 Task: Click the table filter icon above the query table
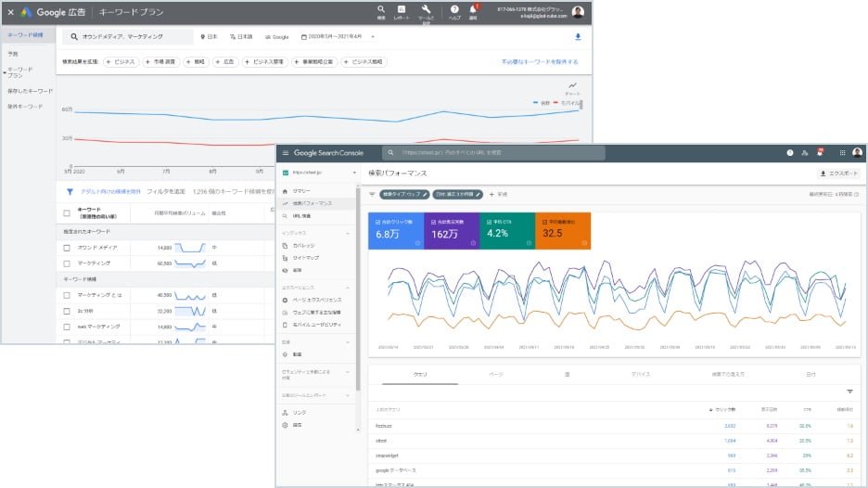click(x=849, y=392)
